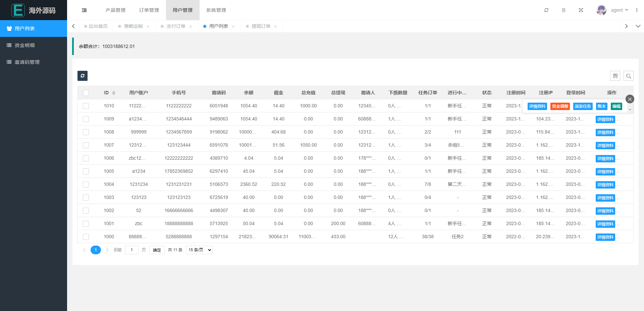Tick the checkbox for user ID 1008

(86, 132)
